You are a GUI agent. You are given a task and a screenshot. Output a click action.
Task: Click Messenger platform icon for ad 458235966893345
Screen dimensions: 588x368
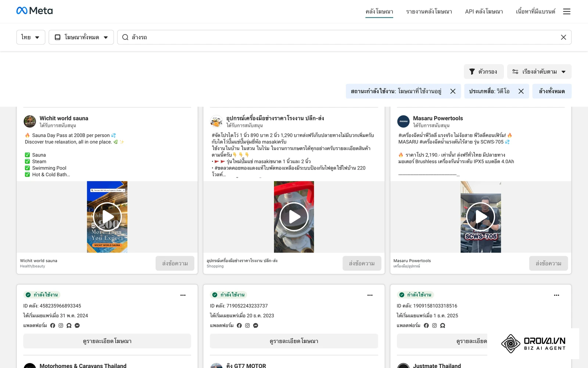coord(77,325)
